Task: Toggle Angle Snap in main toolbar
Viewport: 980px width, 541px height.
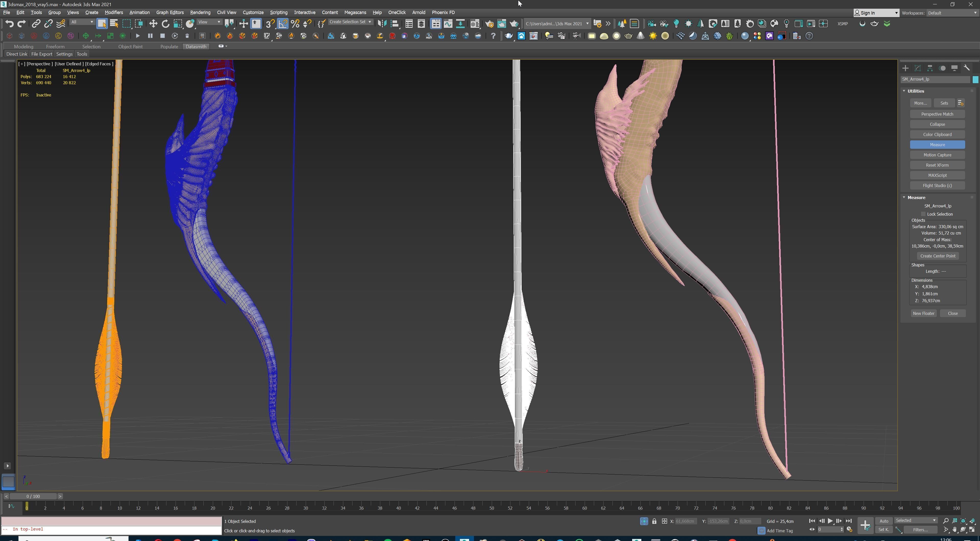Action: coord(283,23)
